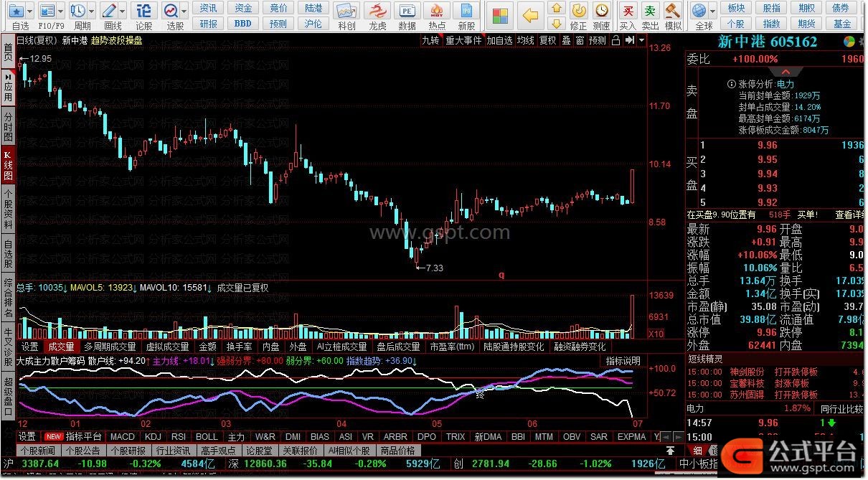Click the lock icon in chart header
Viewport: 868px width, 480px height.
point(615,40)
